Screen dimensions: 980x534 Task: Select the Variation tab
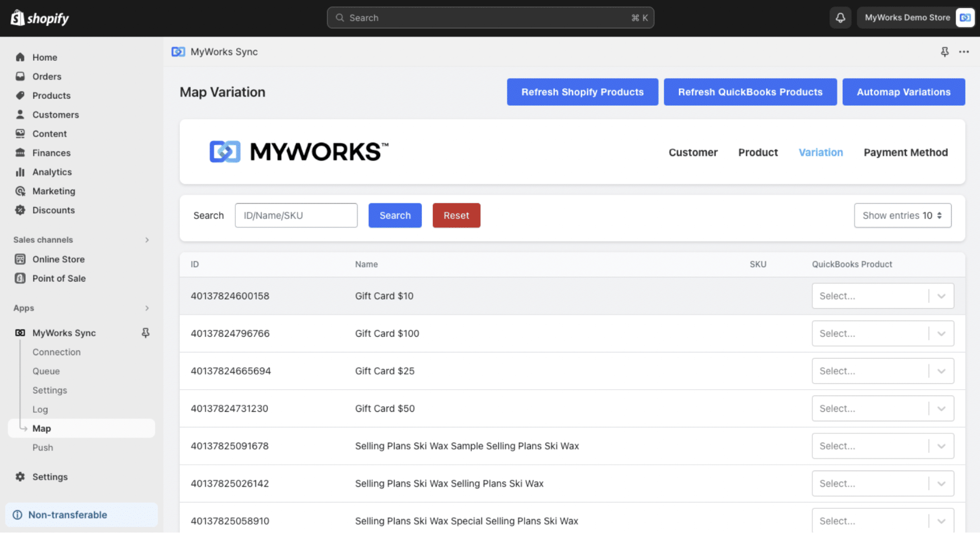[821, 153]
